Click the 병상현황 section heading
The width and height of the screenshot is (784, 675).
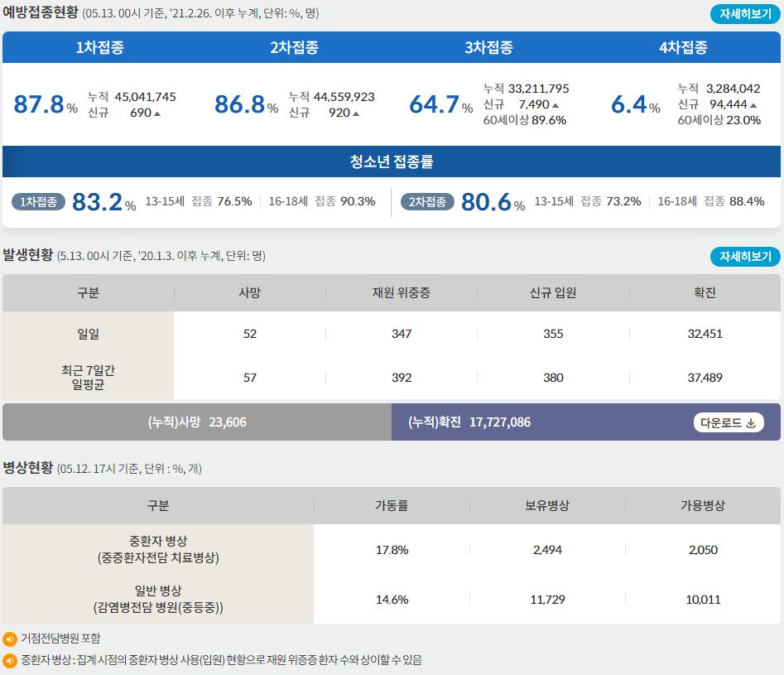28,468
